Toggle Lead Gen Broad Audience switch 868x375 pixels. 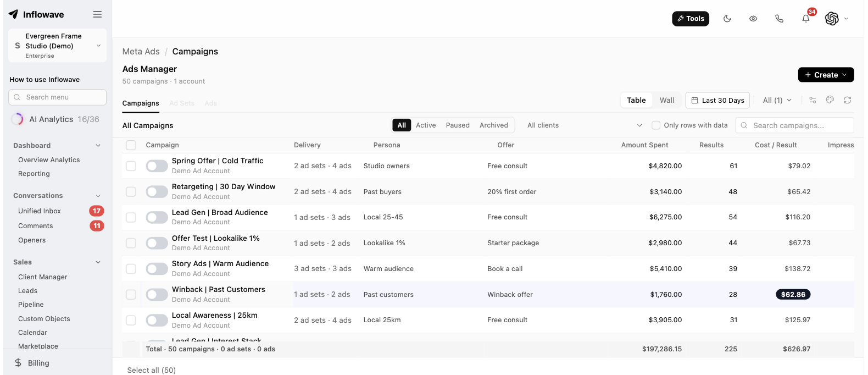157,217
